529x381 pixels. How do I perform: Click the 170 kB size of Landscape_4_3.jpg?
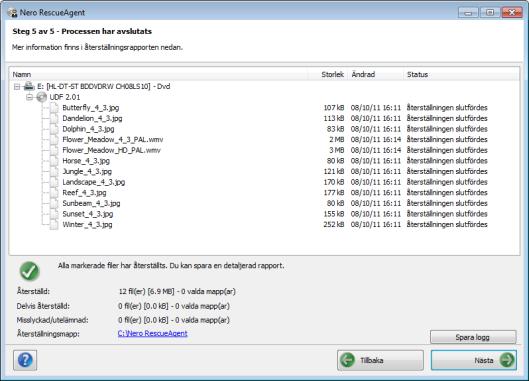coord(334,182)
